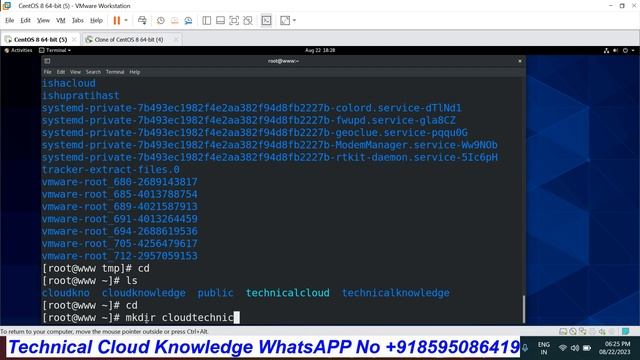Open the Windows clock showing 06:25 PM
Image resolution: width=640 pixels, height=360 pixels.
(x=615, y=348)
